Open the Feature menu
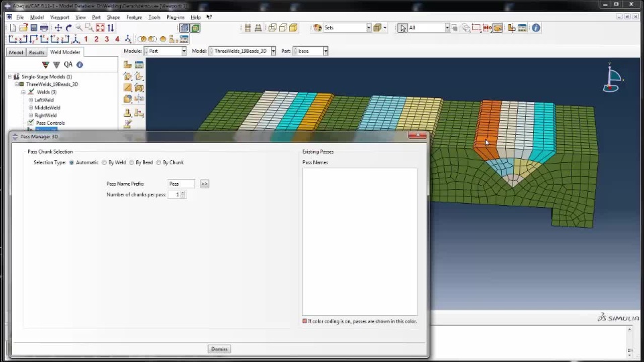 coord(134,17)
